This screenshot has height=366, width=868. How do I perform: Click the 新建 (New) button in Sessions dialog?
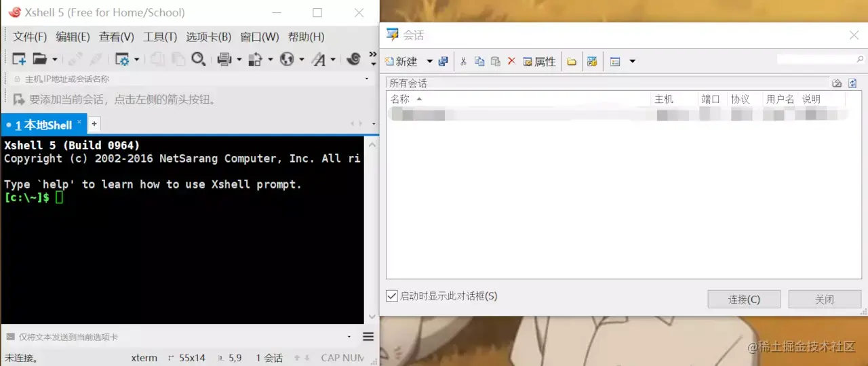click(x=401, y=61)
